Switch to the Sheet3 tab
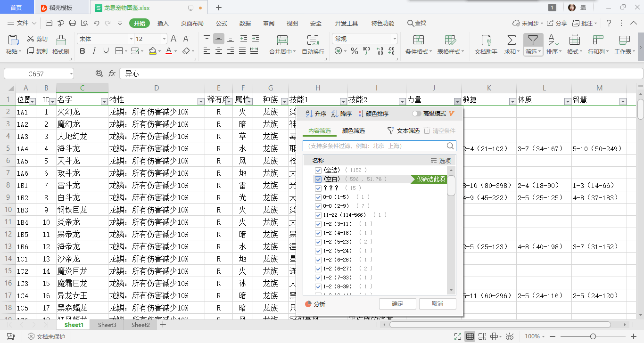This screenshot has height=343, width=644. coord(107,325)
